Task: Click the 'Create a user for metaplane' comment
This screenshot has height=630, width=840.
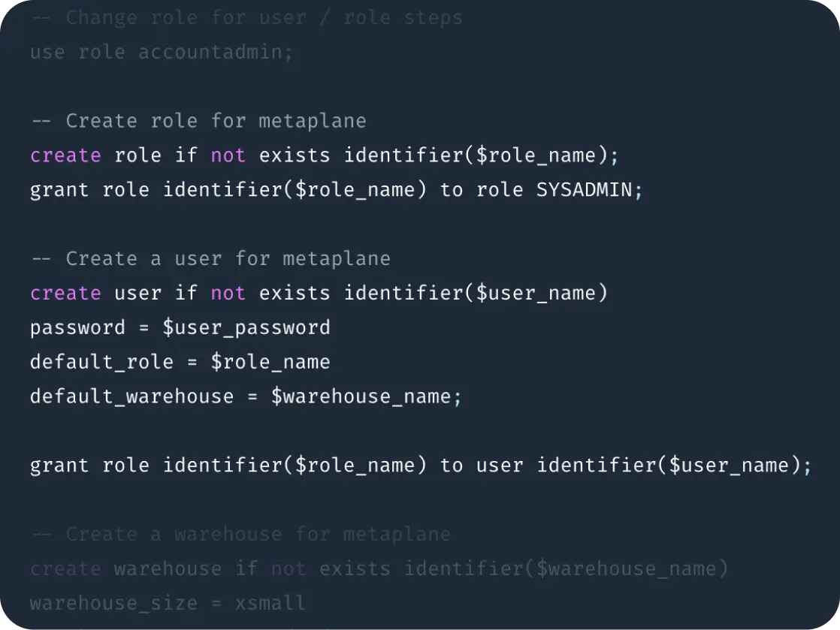Action: tap(210, 259)
